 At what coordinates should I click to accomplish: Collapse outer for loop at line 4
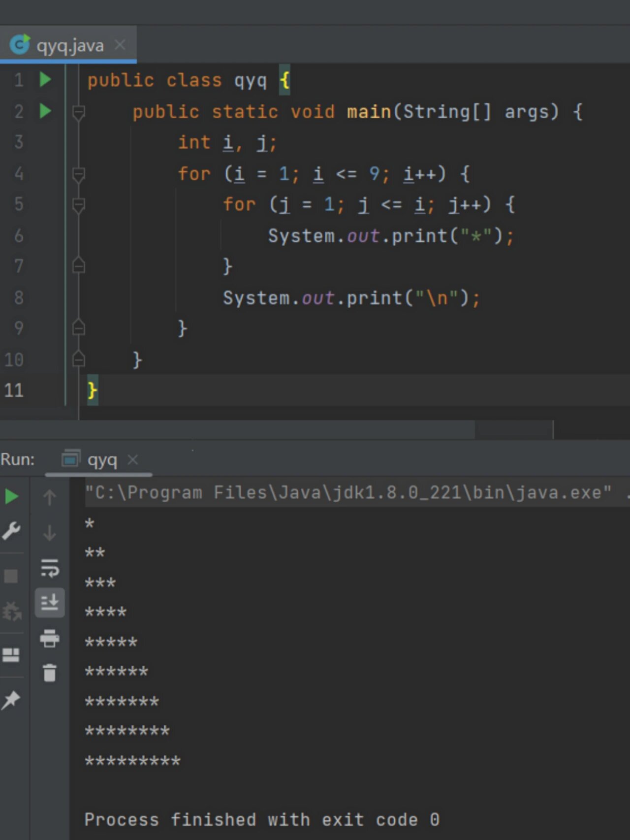pyautogui.click(x=78, y=174)
